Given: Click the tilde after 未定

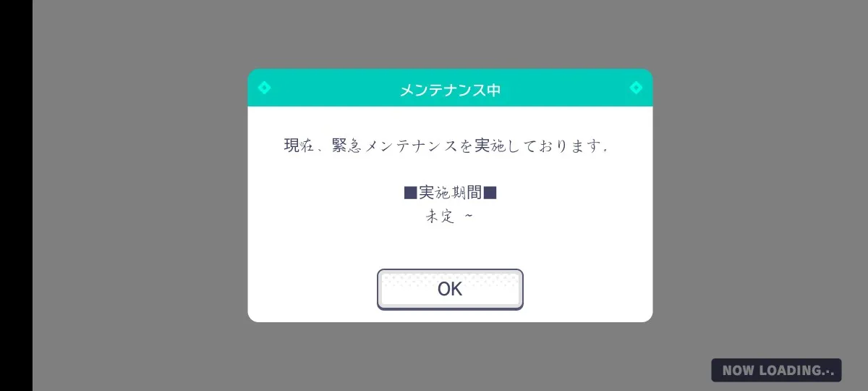Looking at the screenshot, I should point(468,216).
